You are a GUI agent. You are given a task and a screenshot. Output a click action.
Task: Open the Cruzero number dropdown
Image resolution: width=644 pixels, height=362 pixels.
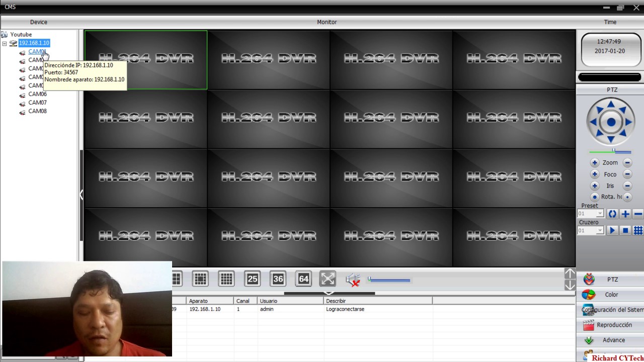click(600, 230)
